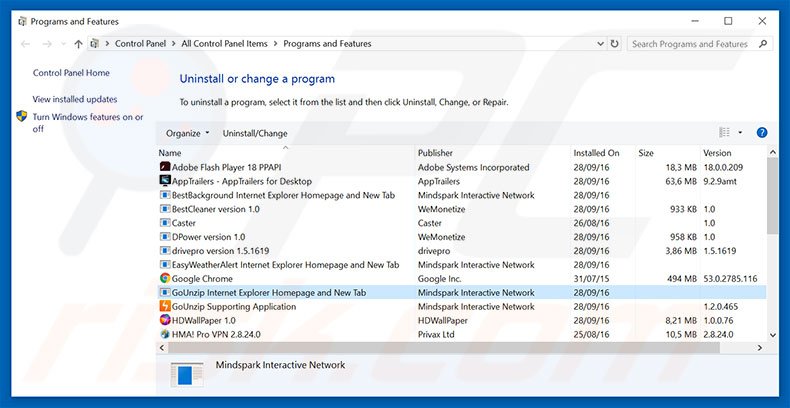Expand the chevron before Control Panel breadcrumb

(107, 44)
